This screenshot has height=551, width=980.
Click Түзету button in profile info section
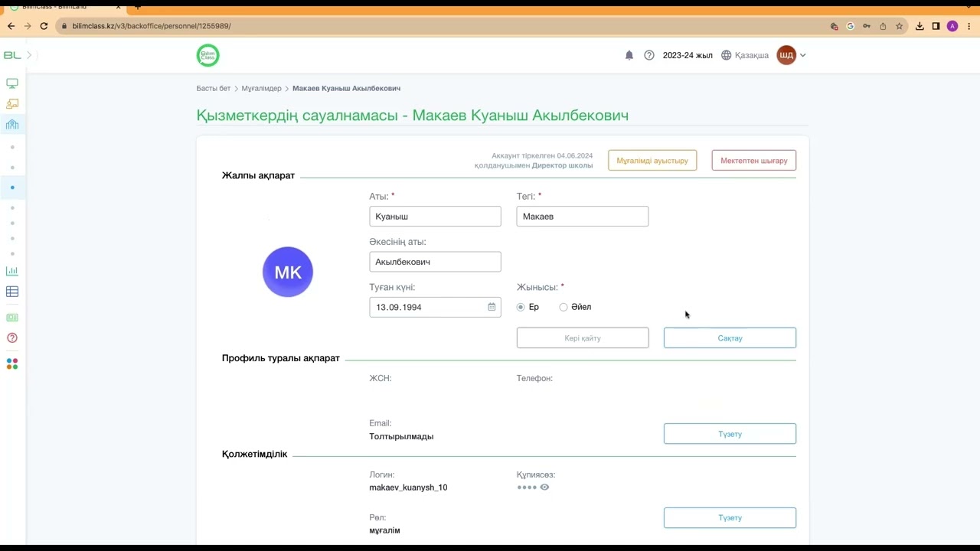point(730,434)
